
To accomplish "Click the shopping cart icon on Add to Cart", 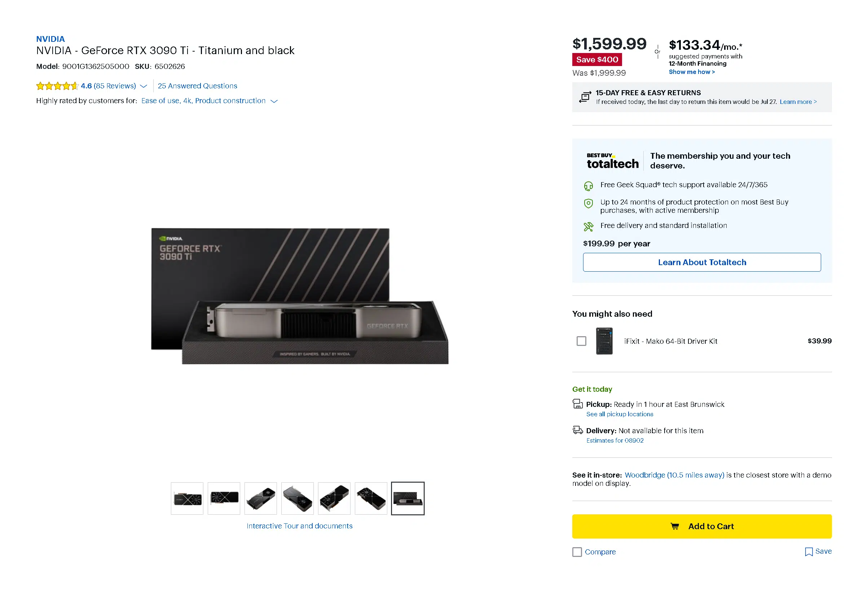I will [674, 526].
